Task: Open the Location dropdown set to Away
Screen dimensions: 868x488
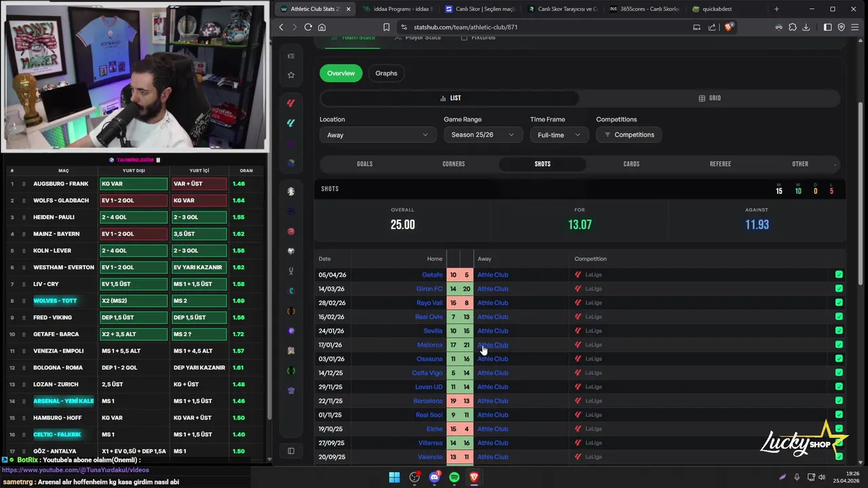Action: 378,135
